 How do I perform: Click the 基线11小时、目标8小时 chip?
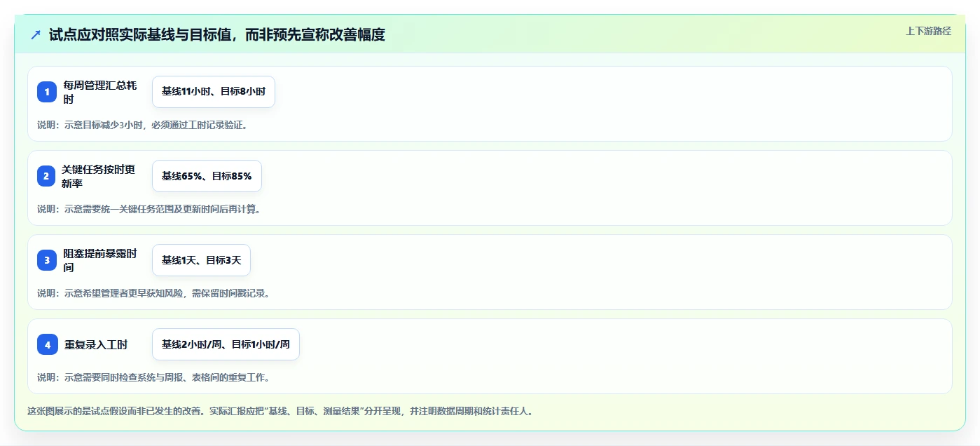click(214, 92)
